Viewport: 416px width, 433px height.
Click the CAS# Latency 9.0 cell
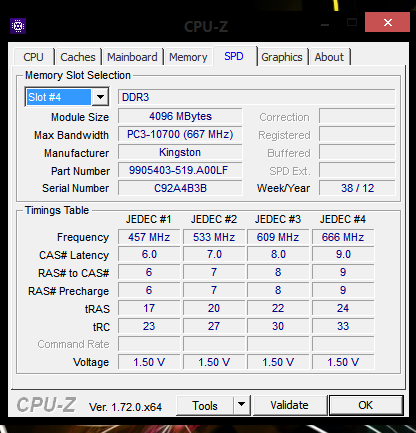point(343,254)
